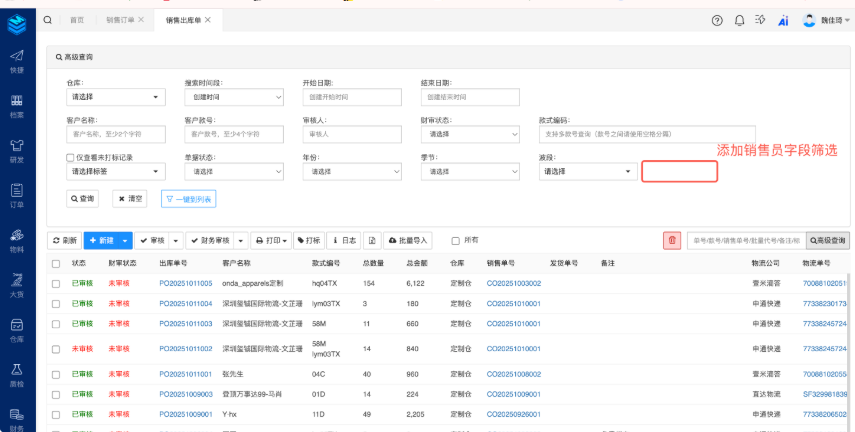Click the help question mark icon
Image resolution: width=855 pixels, height=432 pixels.
click(717, 20)
